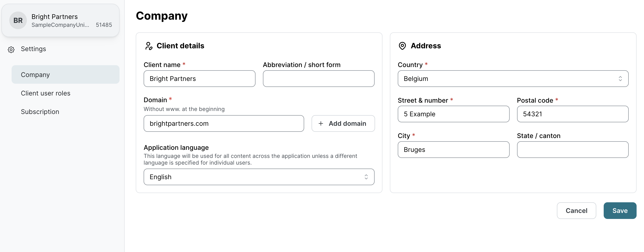Open Client user roles in sidebar
This screenshot has width=644, height=252.
45,93
